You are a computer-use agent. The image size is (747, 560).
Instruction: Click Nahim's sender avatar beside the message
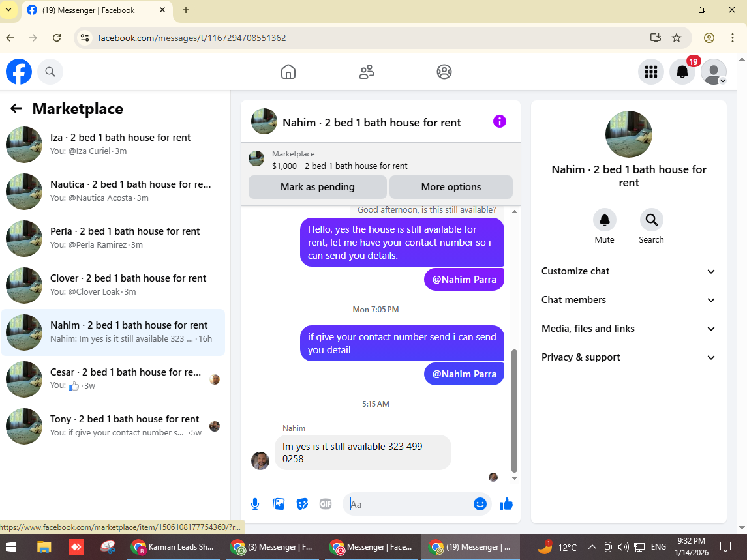click(x=260, y=460)
